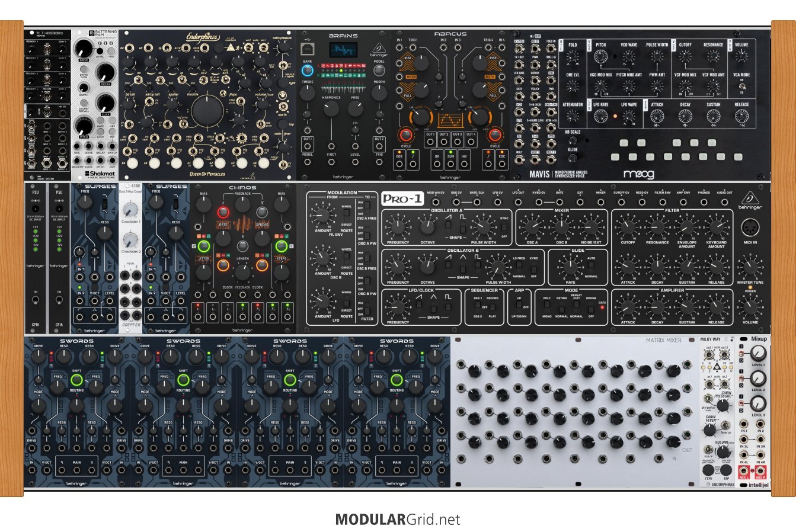Screen dimensions: 796x532
Task: Toggle the Glide AUTO switch on Pro-1
Action: [592, 267]
